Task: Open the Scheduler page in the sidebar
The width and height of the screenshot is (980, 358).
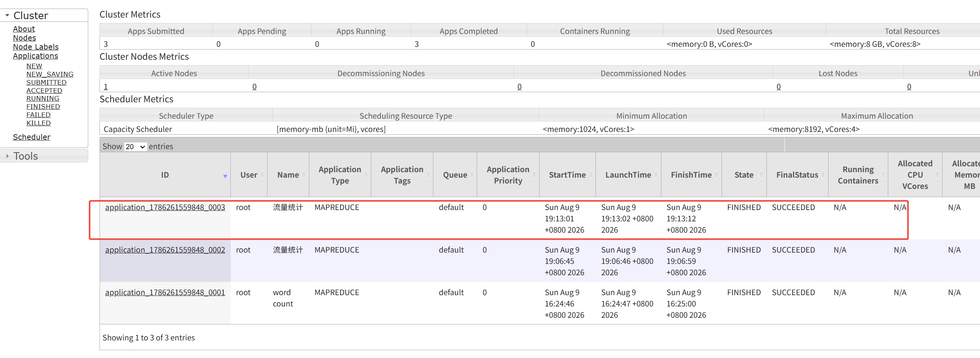Action: point(32,137)
